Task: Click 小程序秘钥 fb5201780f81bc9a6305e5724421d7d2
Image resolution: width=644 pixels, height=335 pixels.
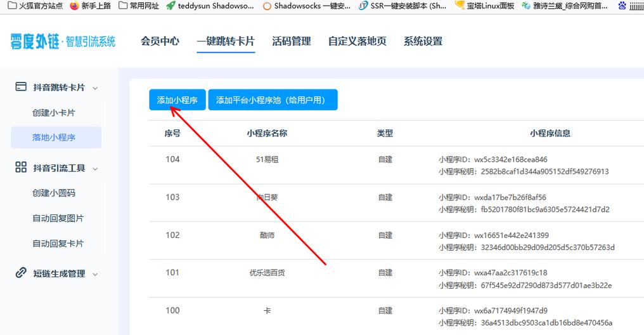Action: (524, 209)
